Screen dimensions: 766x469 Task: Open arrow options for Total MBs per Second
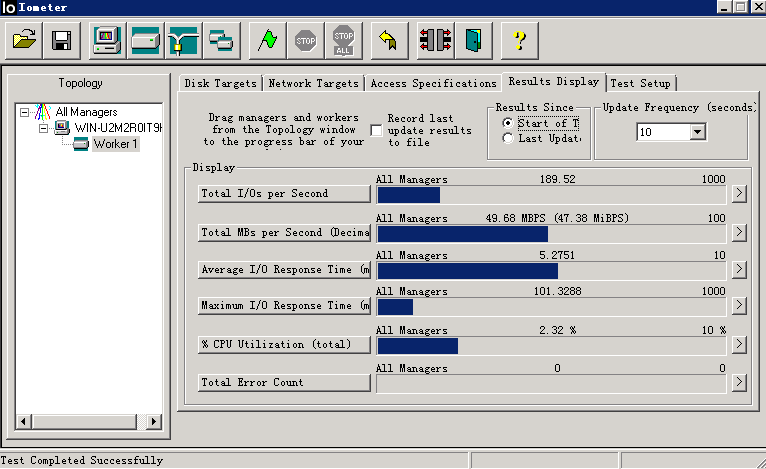click(x=739, y=232)
